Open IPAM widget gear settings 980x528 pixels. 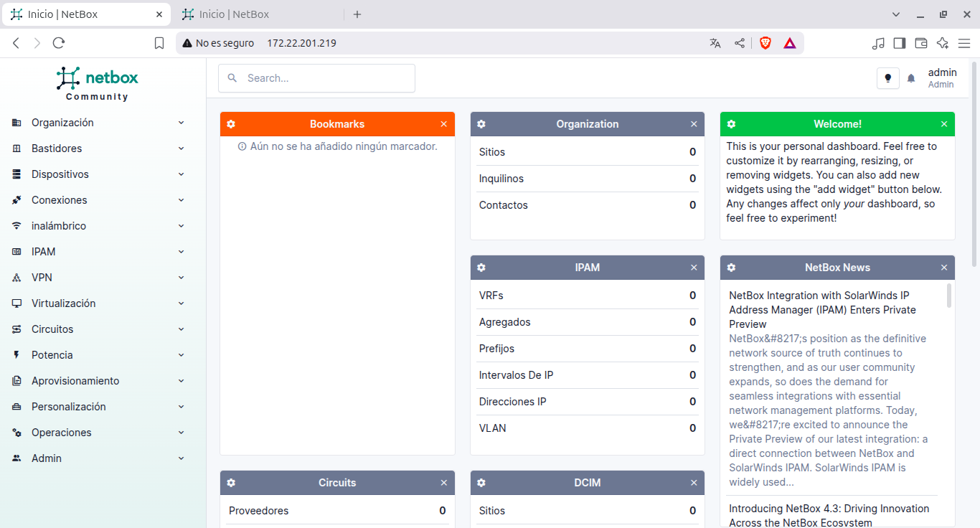481,268
